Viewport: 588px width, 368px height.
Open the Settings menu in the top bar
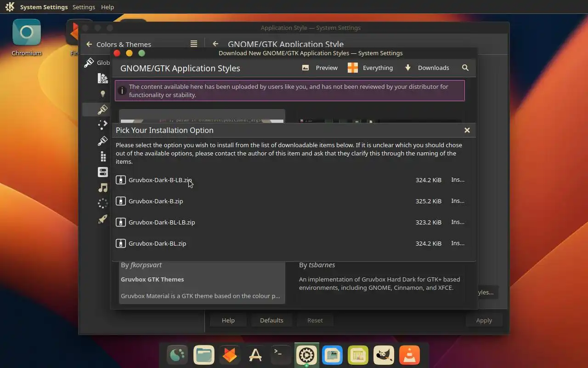click(x=84, y=7)
